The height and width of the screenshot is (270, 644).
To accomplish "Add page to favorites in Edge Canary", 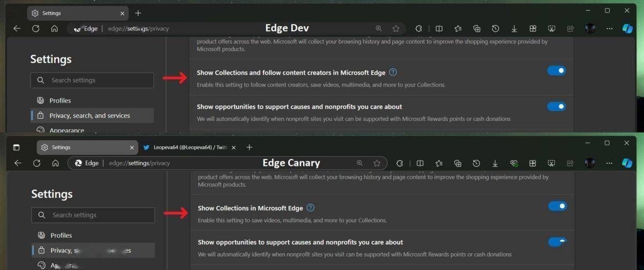I will pyautogui.click(x=377, y=163).
